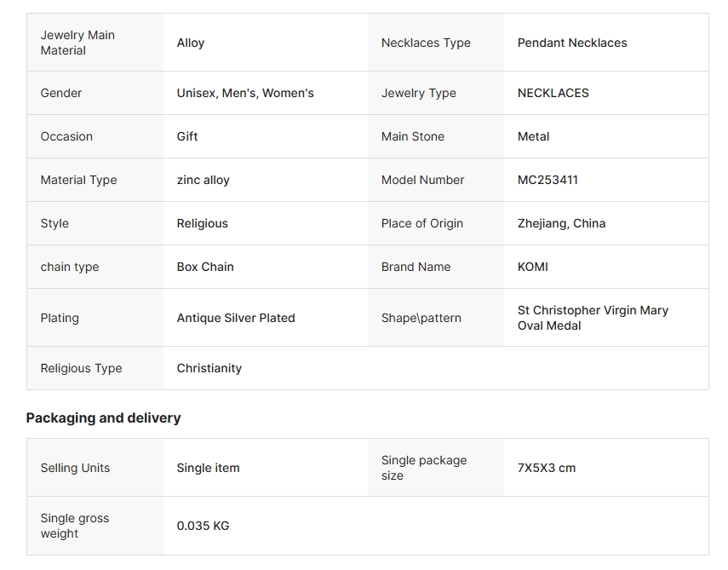Select the 'Jewelry Main Material' label
Image resolution: width=728 pixels, height=570 pixels.
77,43
